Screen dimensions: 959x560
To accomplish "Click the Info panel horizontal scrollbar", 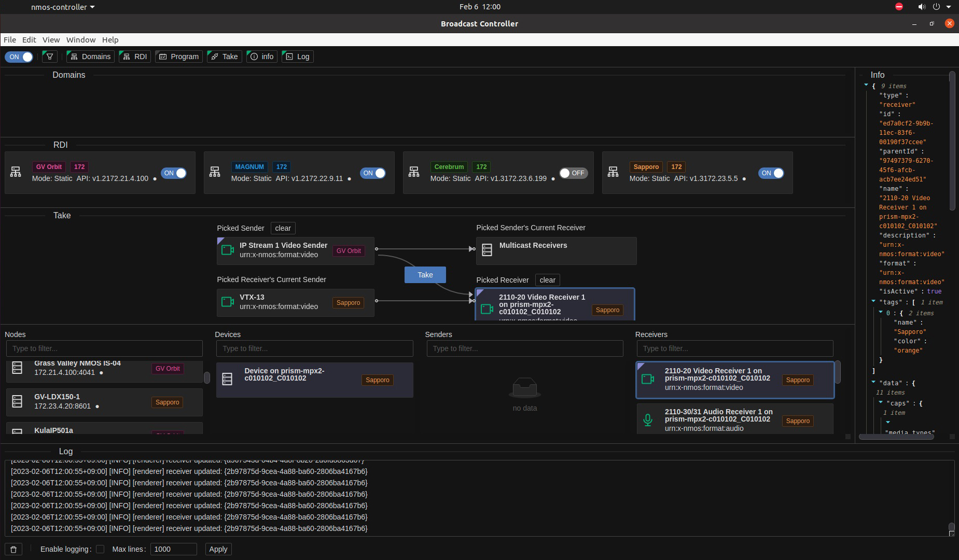I will click(896, 437).
